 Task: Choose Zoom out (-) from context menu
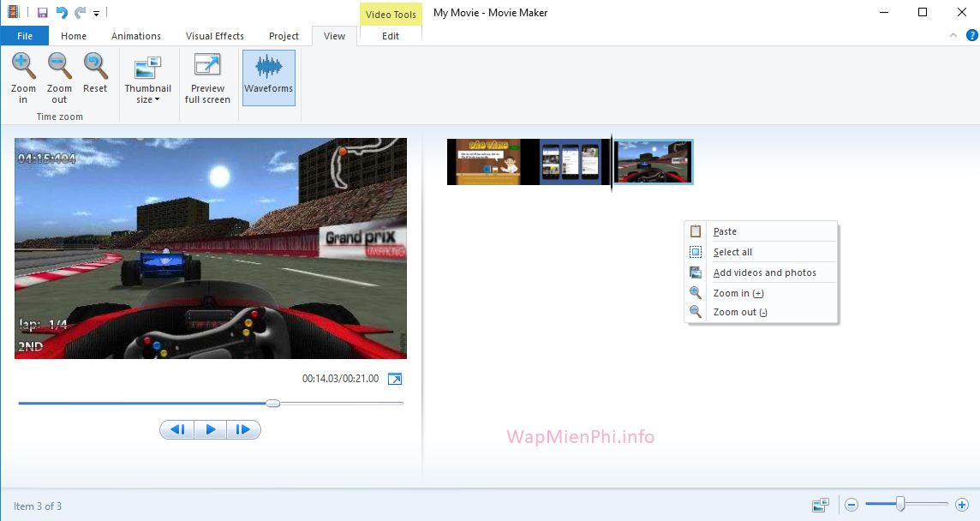762,311
